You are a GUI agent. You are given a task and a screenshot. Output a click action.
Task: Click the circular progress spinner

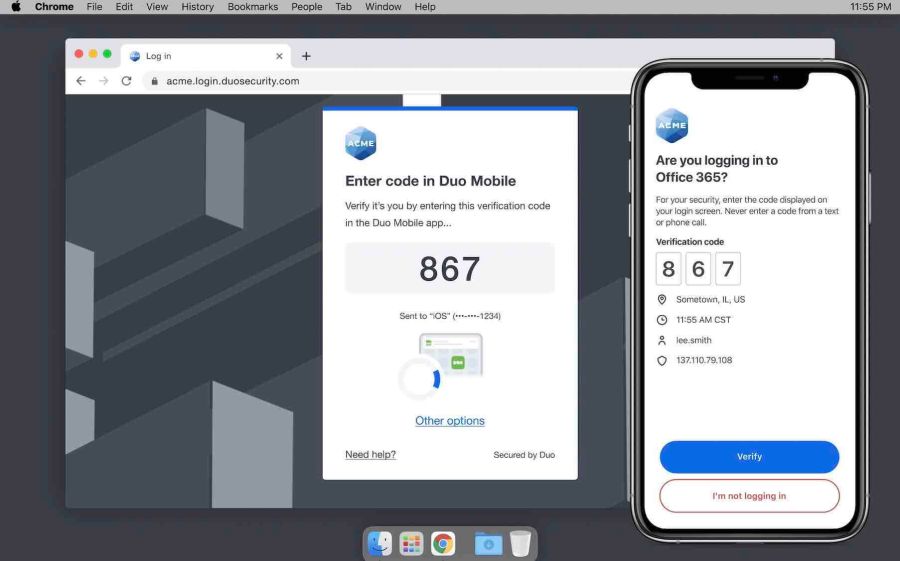pyautogui.click(x=420, y=378)
